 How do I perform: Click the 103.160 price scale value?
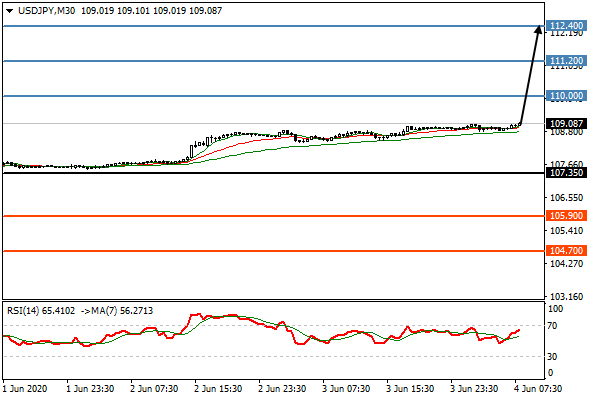[566, 297]
